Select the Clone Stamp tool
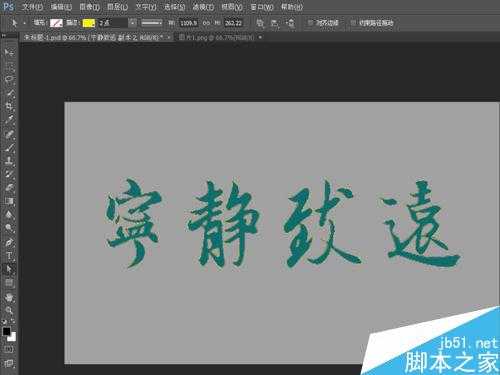 9,161
